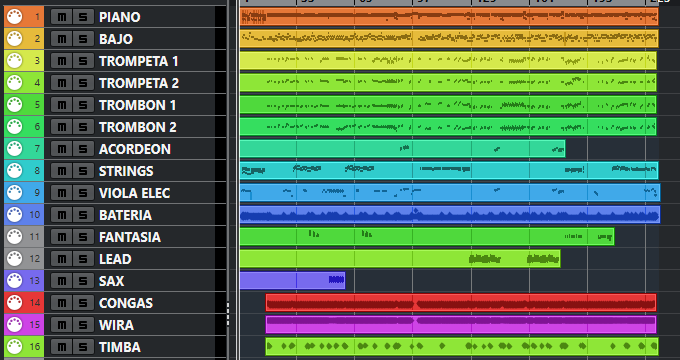The height and width of the screenshot is (360, 680).
Task: Click the TIMBA track MIDI icon
Action: (x=14, y=347)
